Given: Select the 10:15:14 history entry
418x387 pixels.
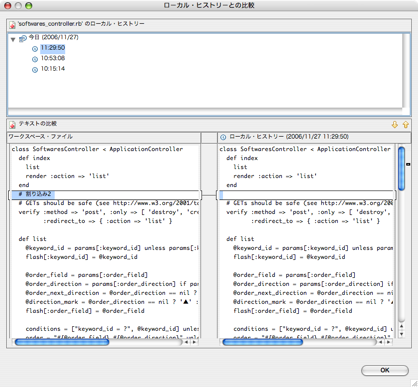Looking at the screenshot, I should 53,69.
